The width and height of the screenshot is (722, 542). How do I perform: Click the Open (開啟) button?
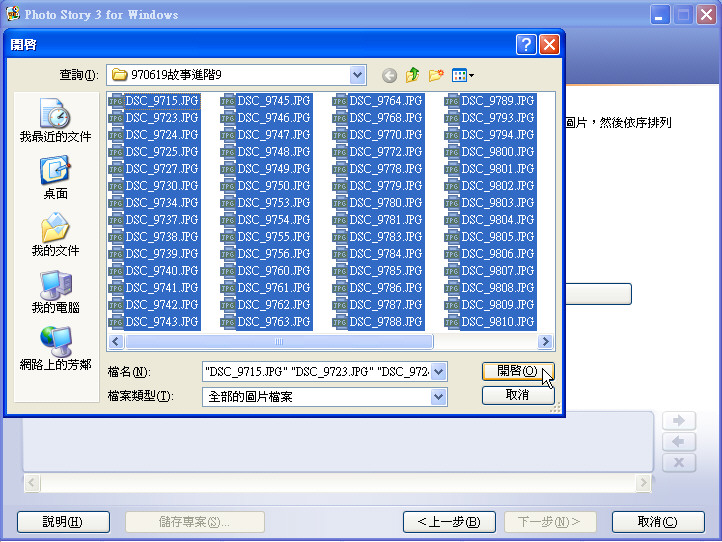(517, 371)
